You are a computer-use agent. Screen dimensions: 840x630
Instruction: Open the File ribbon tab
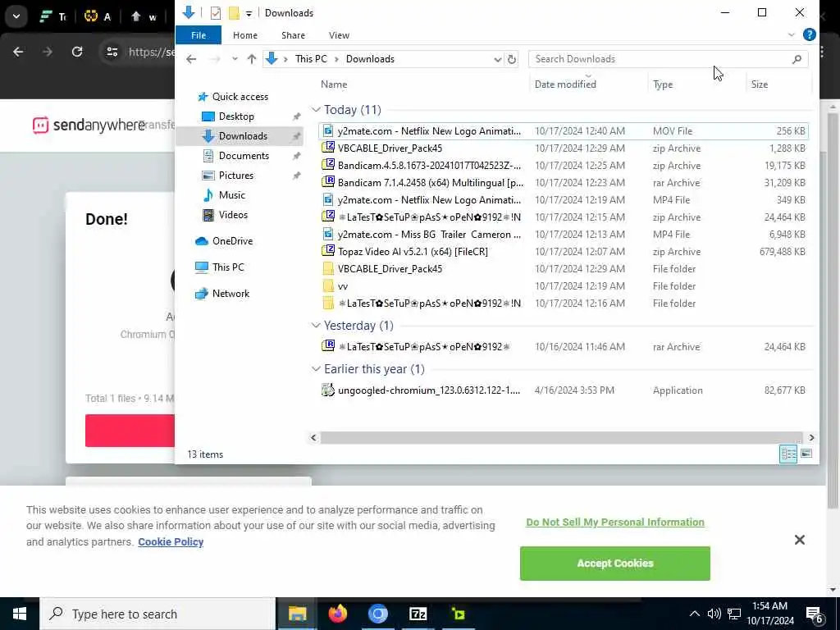(x=199, y=35)
